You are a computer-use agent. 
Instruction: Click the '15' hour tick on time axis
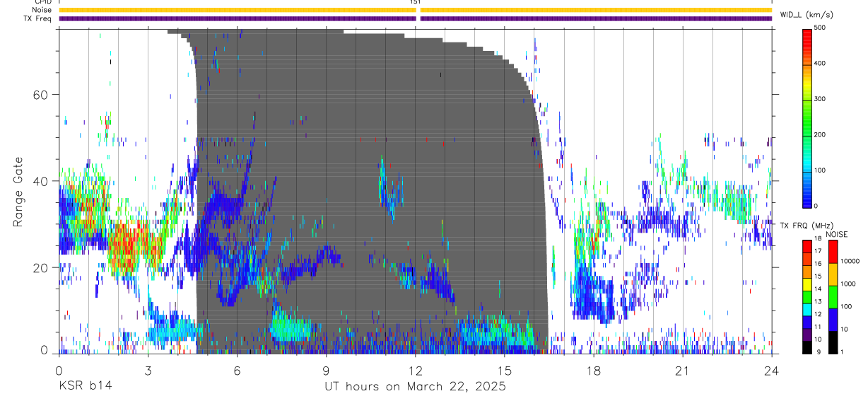[x=505, y=371]
